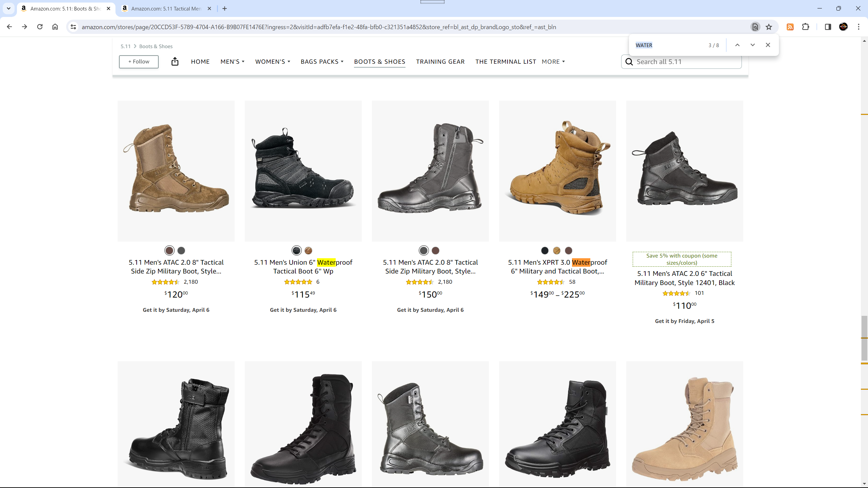Screen dimensions: 868x488
Task: Open the HOME store tab
Action: tap(200, 62)
